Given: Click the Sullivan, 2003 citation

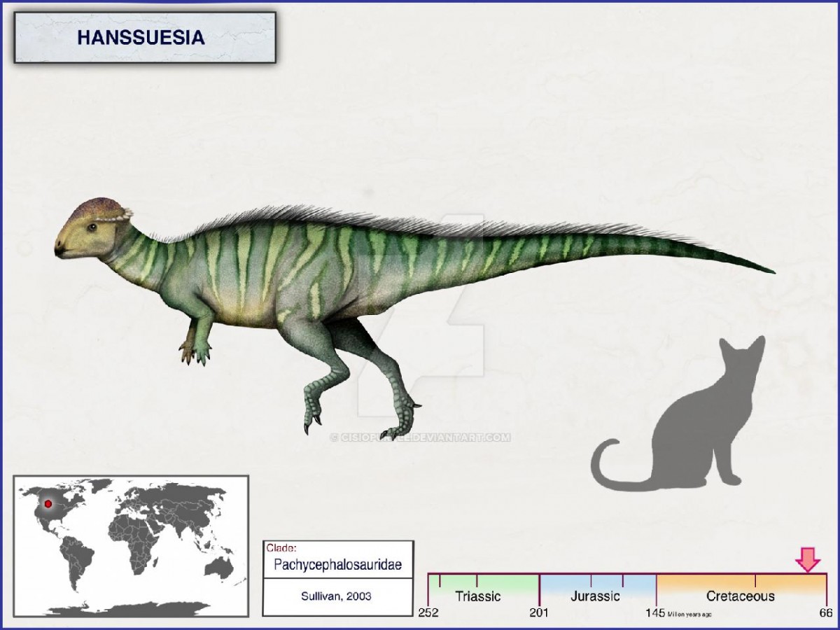Looking at the screenshot, I should [337, 596].
